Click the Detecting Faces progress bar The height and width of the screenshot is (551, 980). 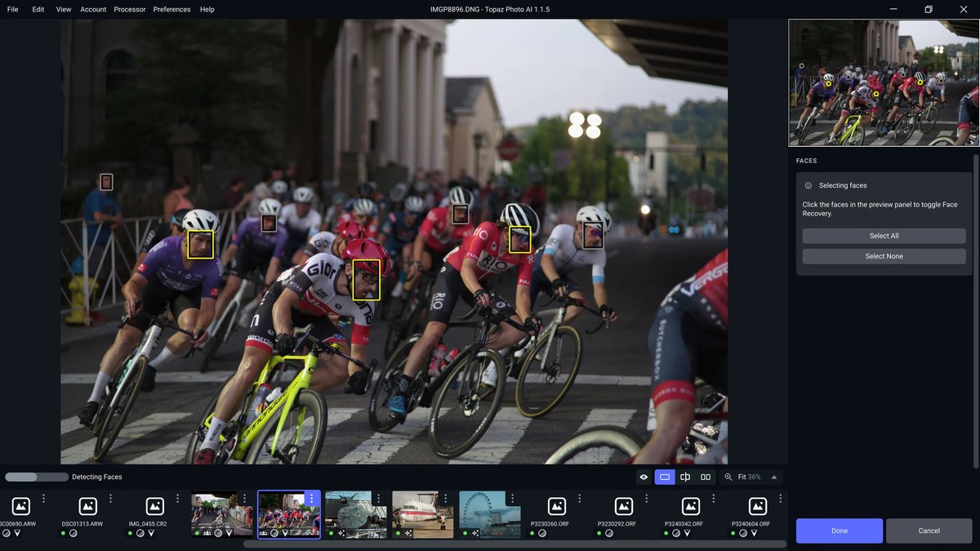(x=36, y=476)
